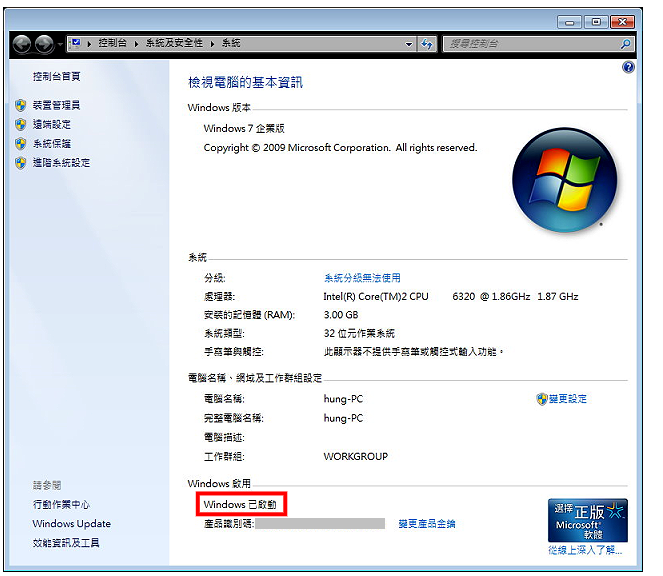Screen dimensions: 663x576
Task: Open the address bar history dropdown
Action: (x=408, y=44)
